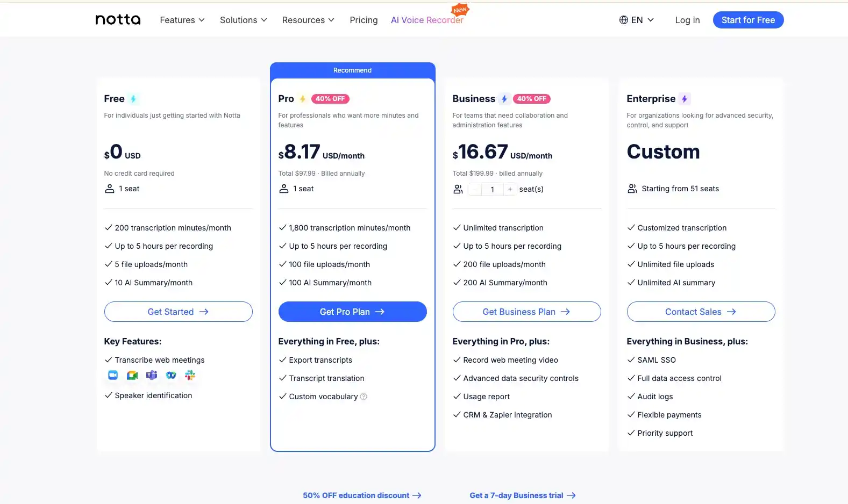This screenshot has height=504, width=848.
Task: Click Start for Free button
Action: tap(748, 20)
